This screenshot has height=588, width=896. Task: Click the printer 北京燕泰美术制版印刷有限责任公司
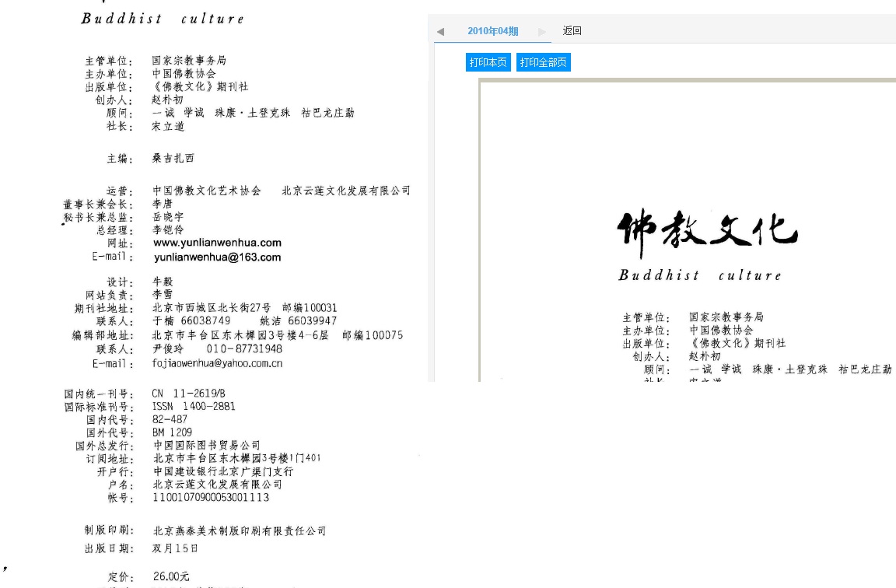tap(240, 531)
